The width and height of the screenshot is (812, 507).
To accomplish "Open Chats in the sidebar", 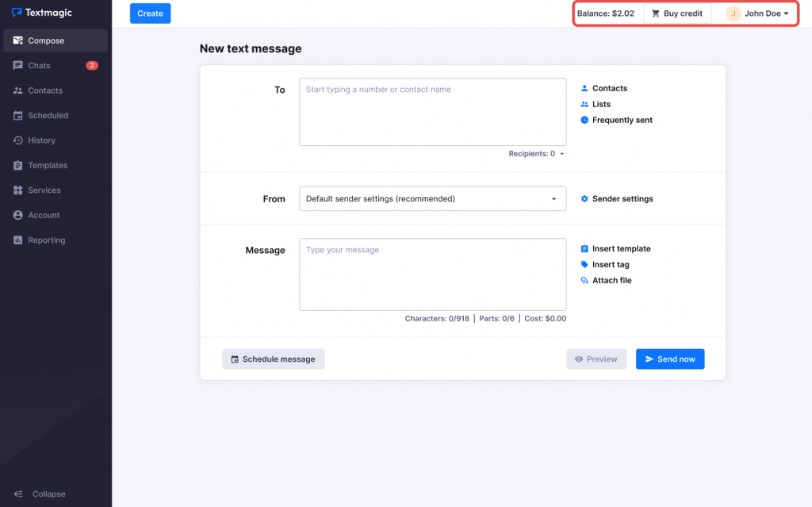I will pos(39,66).
